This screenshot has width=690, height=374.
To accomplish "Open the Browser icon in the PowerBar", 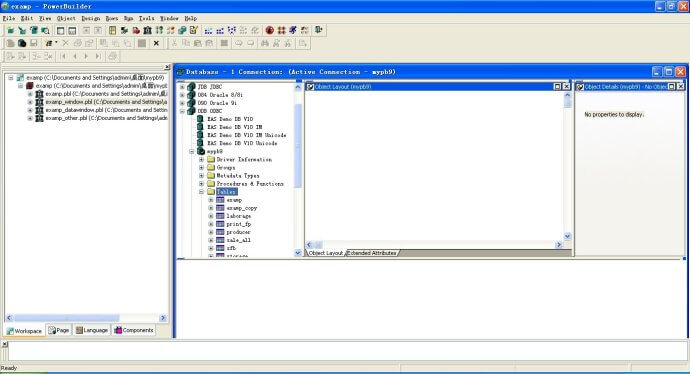I will coord(125,30).
